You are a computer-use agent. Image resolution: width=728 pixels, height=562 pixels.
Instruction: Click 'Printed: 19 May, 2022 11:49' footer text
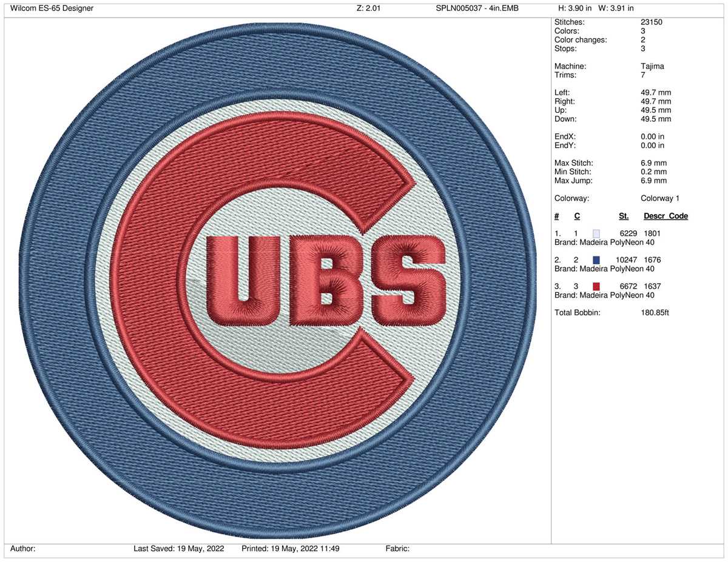click(291, 549)
